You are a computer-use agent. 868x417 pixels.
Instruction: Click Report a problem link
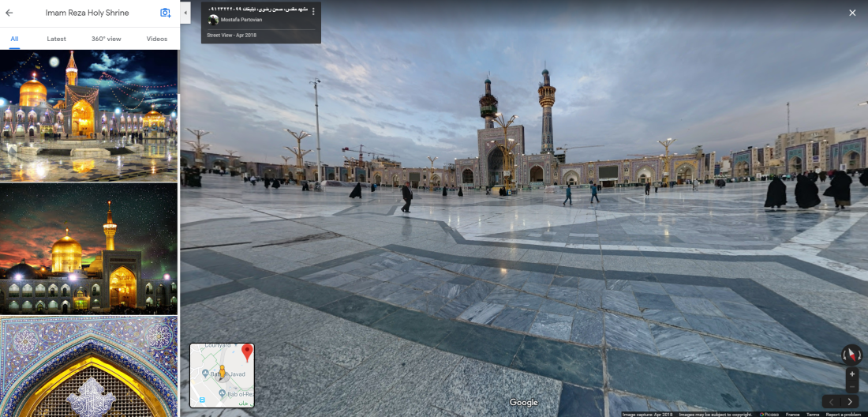[844, 414]
